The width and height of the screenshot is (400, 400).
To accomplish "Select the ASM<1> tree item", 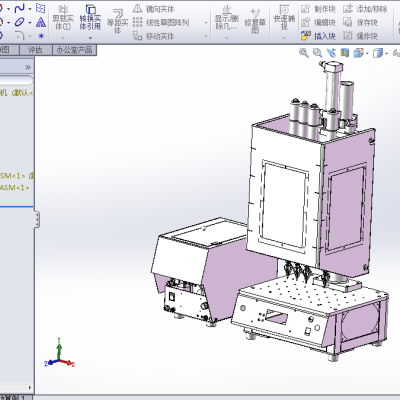I will click(x=15, y=188).
